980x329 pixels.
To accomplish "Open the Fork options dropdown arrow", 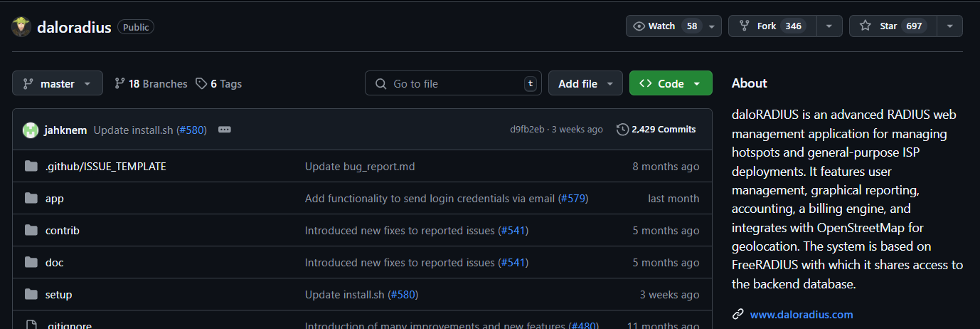I will click(x=829, y=26).
